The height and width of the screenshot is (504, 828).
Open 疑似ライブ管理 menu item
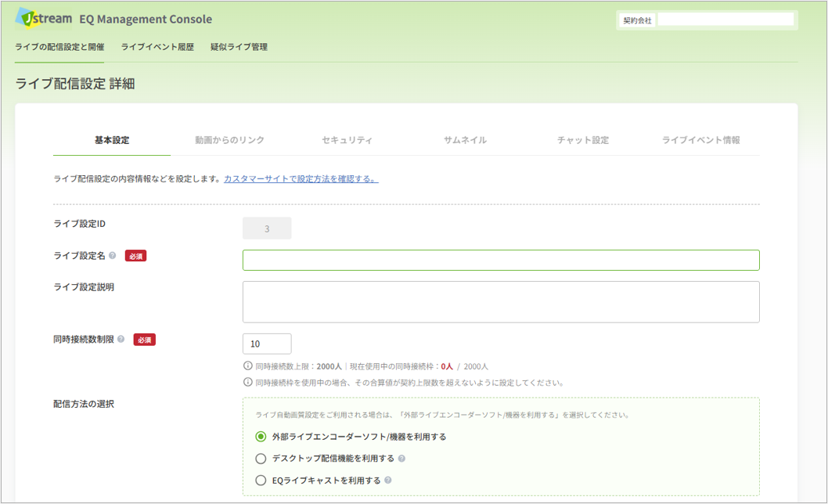coord(239,47)
